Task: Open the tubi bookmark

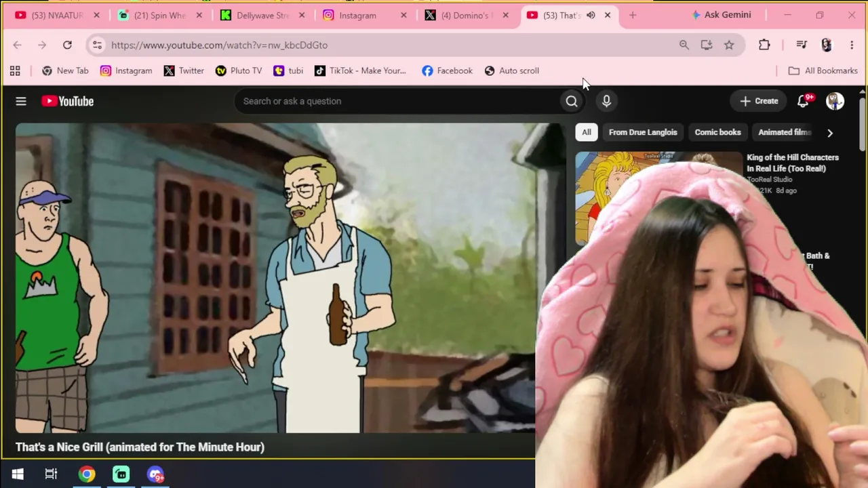Action: 288,70
